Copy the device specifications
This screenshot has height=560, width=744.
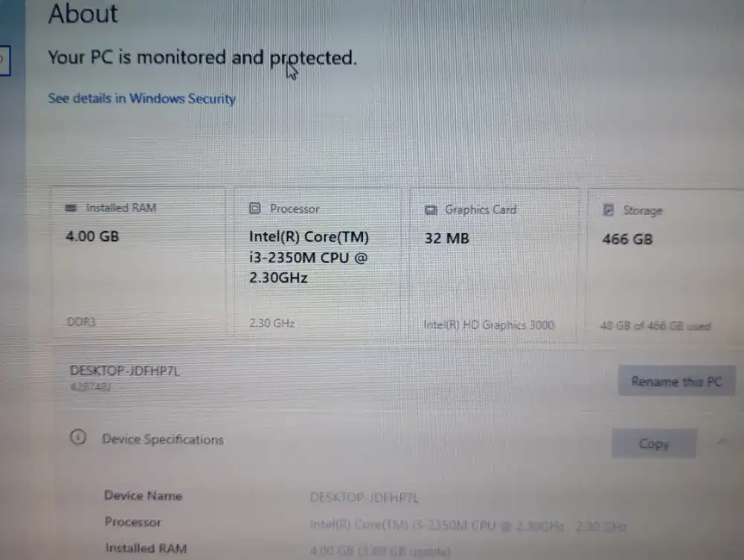pos(653,443)
